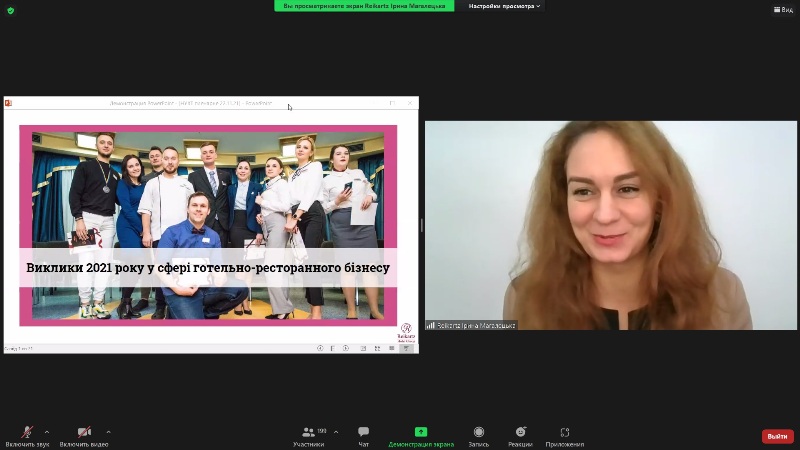Open Реакции reactions menu
This screenshot has width=800, height=450.
[x=520, y=436]
